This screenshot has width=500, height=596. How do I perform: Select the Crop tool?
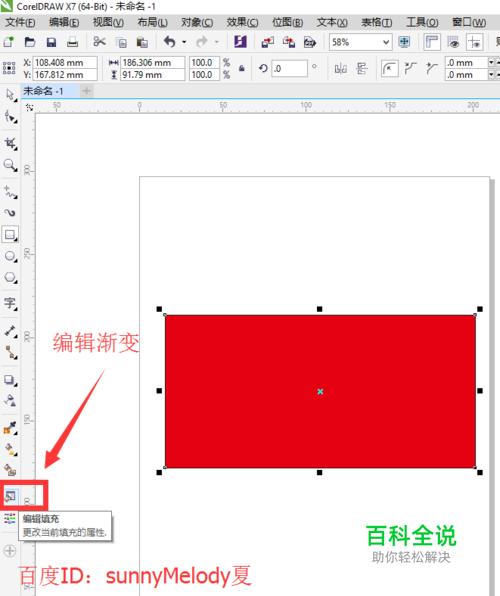(x=10, y=143)
